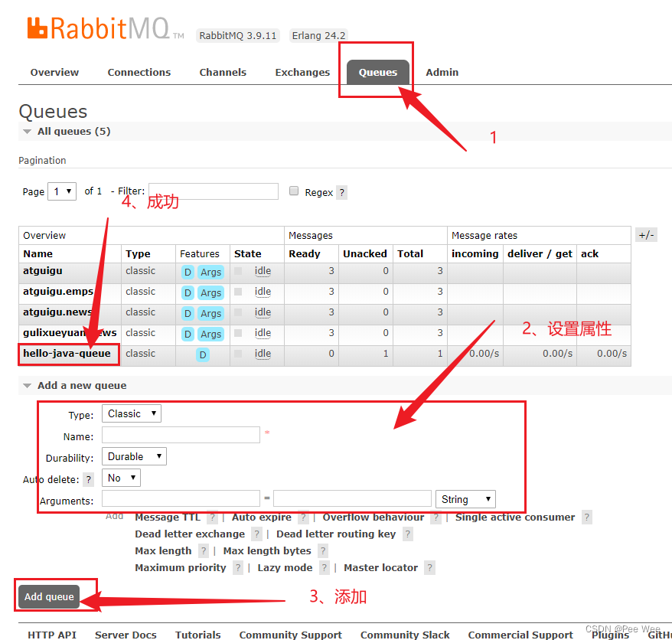672x640 pixels.
Task: Click the help icon next to Auto delete
Action: pyautogui.click(x=89, y=478)
